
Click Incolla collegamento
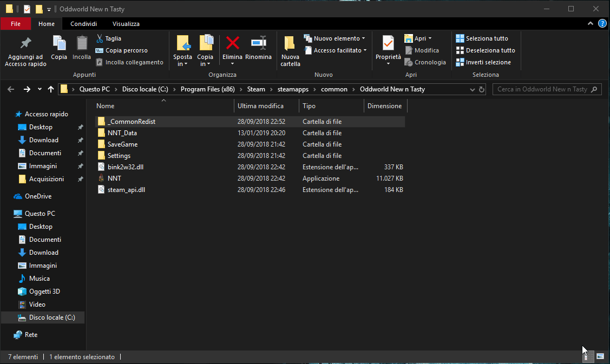[129, 62]
